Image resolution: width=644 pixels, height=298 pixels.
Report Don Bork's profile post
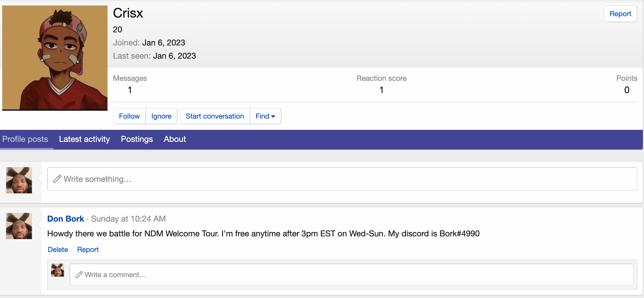(x=88, y=250)
